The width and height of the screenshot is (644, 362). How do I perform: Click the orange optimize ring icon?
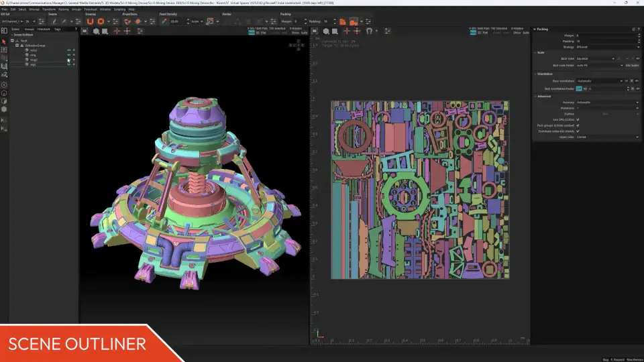click(101, 21)
